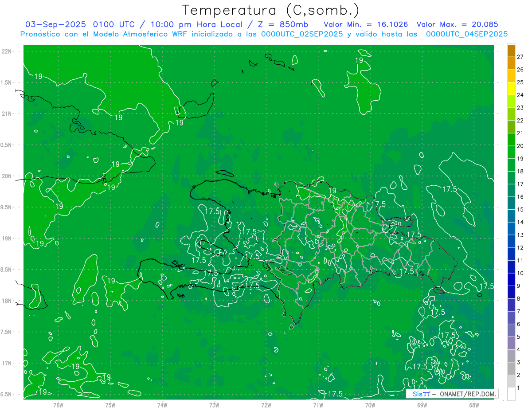The image size is (532, 411).
Task: Click 'ONAMET/REP.DOM.' credit label
Action: pos(468,394)
